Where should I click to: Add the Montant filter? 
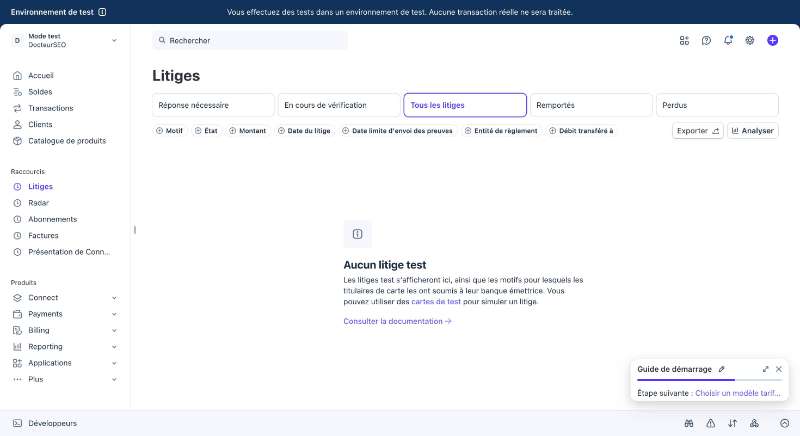[x=248, y=131]
